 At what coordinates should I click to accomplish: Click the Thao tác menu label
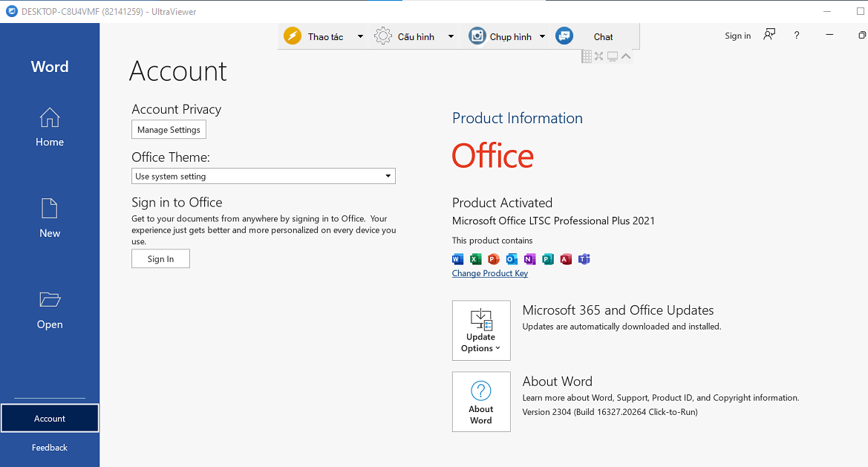[325, 37]
